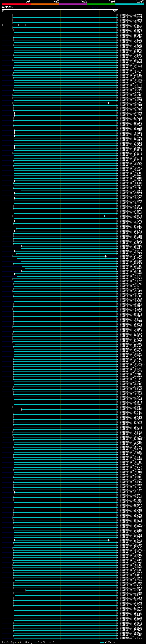Select hit label UniRef100_Q8VWP1
This screenshot has height=644, width=146.
[131, 246]
